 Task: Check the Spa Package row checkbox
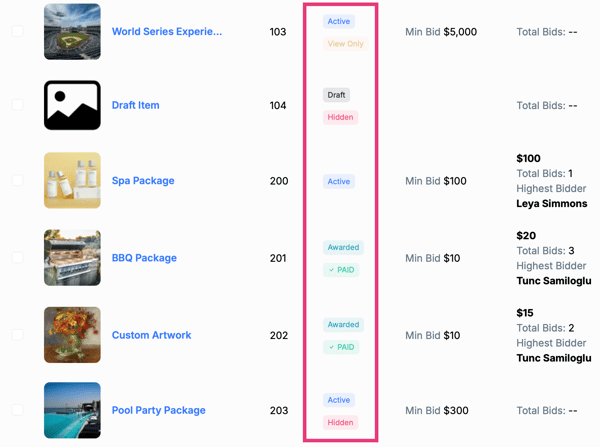coord(17,181)
